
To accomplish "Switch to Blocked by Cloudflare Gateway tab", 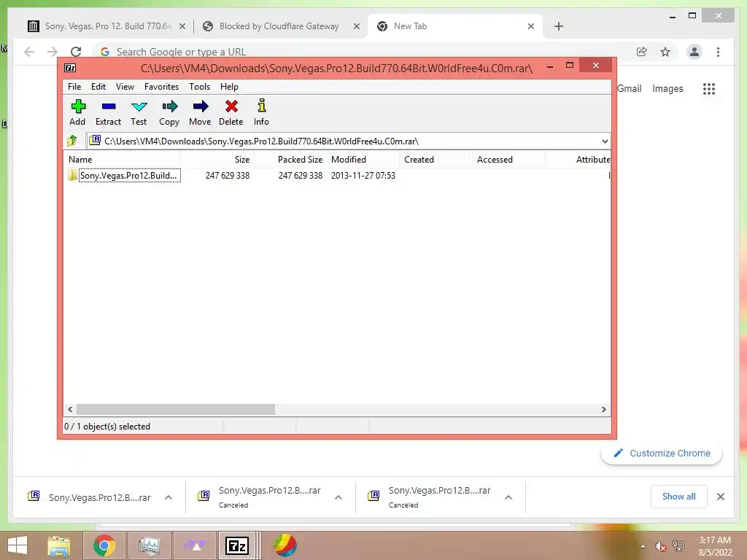I will (279, 26).
